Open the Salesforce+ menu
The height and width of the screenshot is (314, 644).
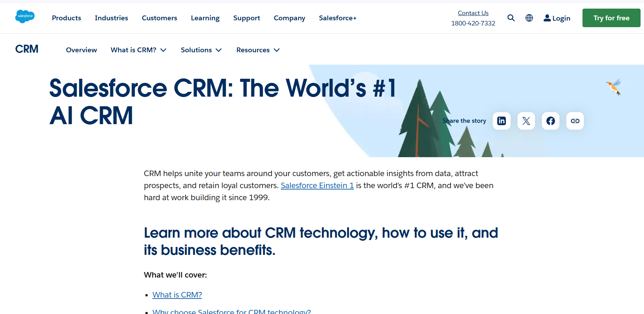click(x=338, y=18)
